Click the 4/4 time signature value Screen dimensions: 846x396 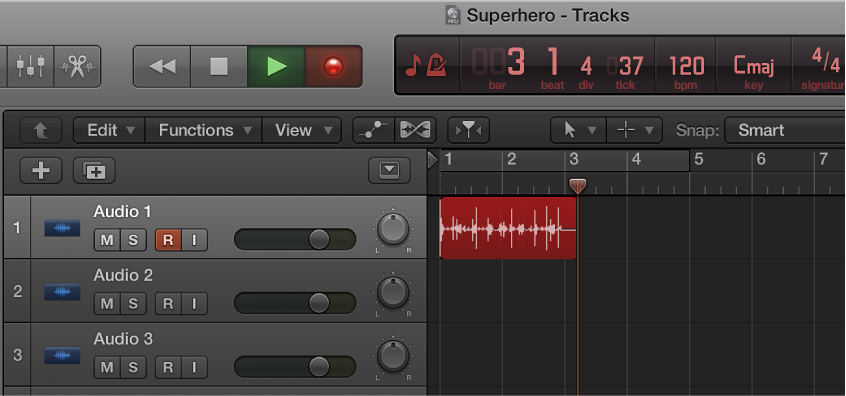coord(825,60)
